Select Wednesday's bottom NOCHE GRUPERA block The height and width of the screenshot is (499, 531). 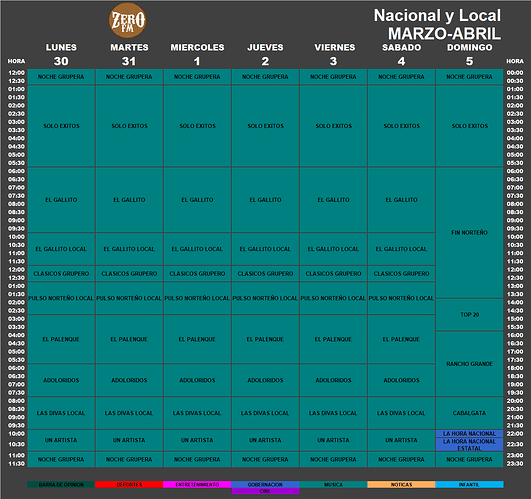coord(197,459)
